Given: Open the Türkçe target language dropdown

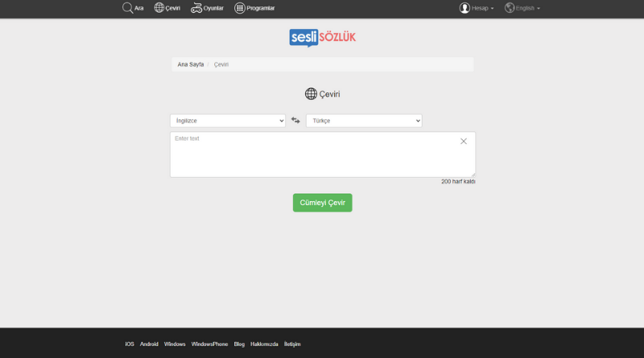Looking at the screenshot, I should click(364, 121).
